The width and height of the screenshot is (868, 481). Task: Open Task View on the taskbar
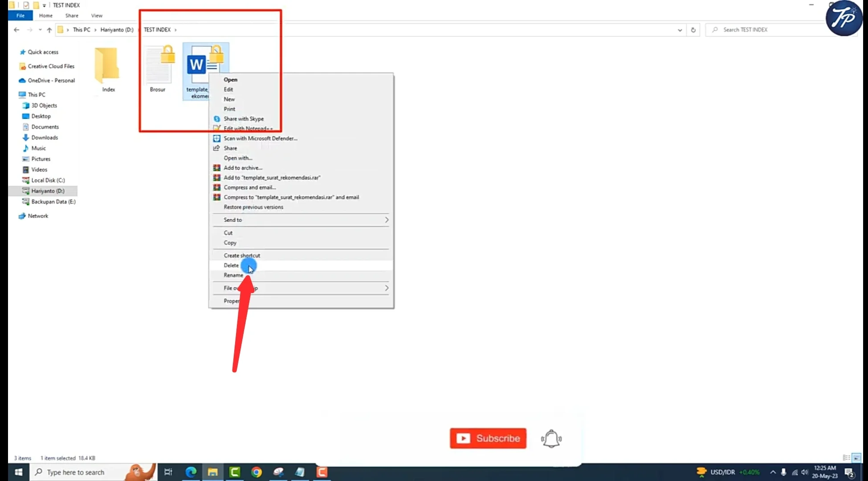(168, 472)
